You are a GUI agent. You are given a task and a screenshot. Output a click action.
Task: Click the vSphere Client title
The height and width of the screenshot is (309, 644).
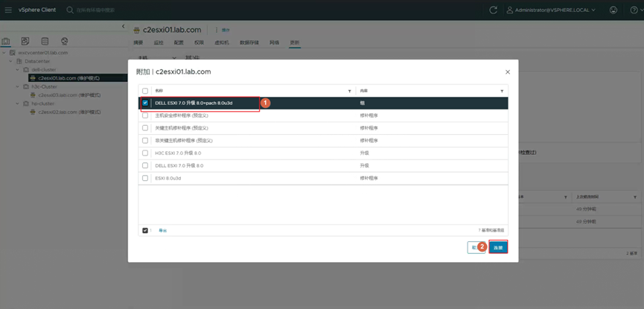point(37,10)
